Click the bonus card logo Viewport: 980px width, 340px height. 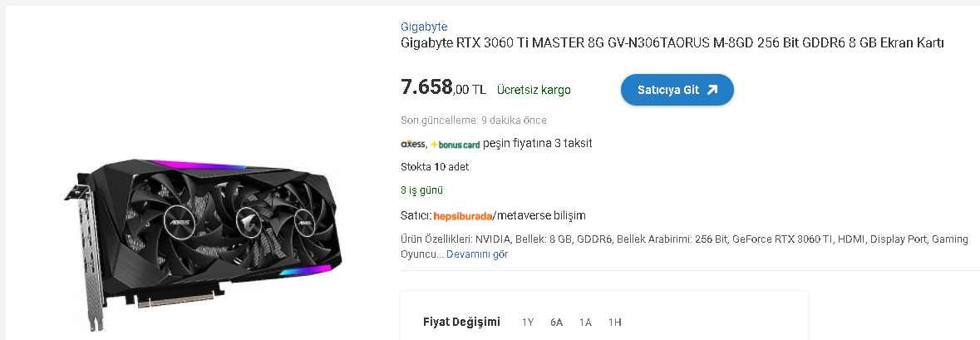[x=455, y=145]
